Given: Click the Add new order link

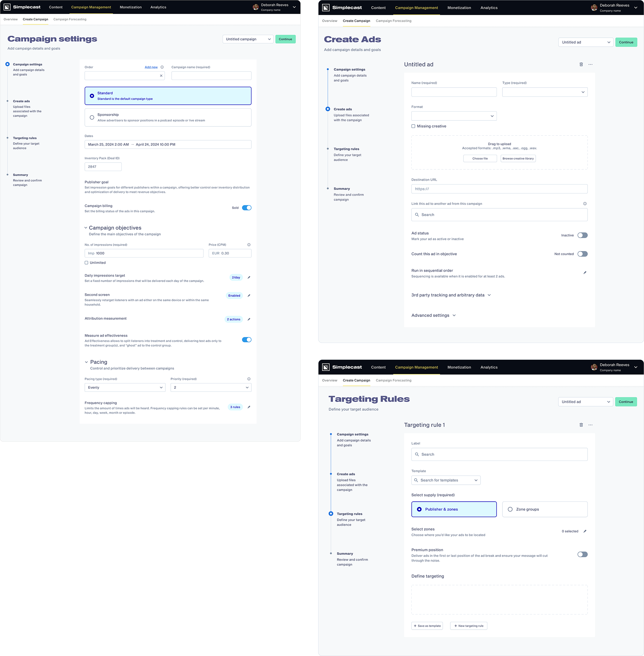Looking at the screenshot, I should (x=151, y=67).
